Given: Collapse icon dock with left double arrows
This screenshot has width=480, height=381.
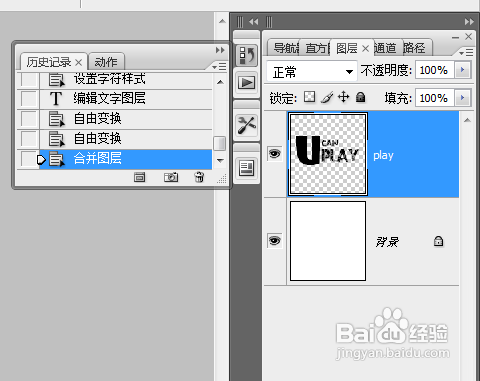Looking at the screenshot, I should pyautogui.click(x=254, y=22).
